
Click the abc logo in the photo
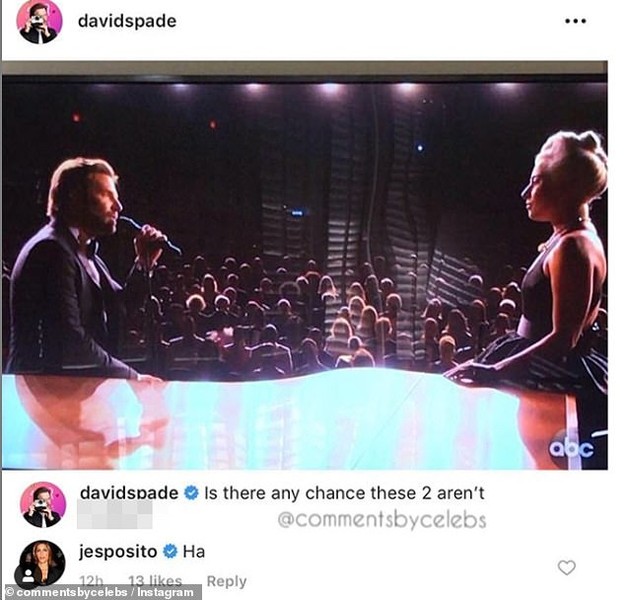(571, 449)
